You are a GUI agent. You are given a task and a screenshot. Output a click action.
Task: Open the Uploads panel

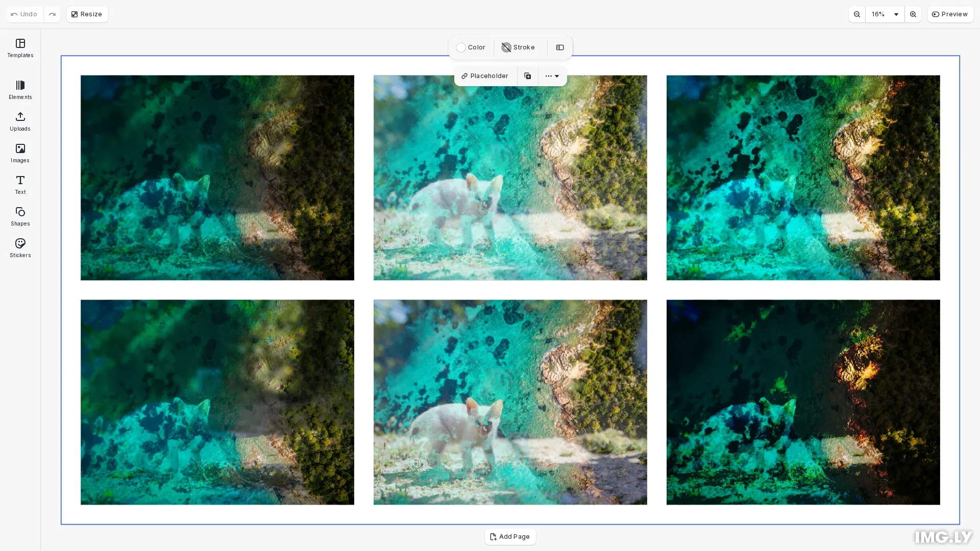20,122
